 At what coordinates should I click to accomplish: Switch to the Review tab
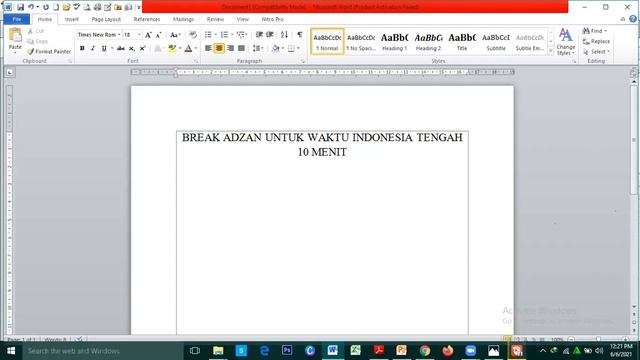point(215,19)
